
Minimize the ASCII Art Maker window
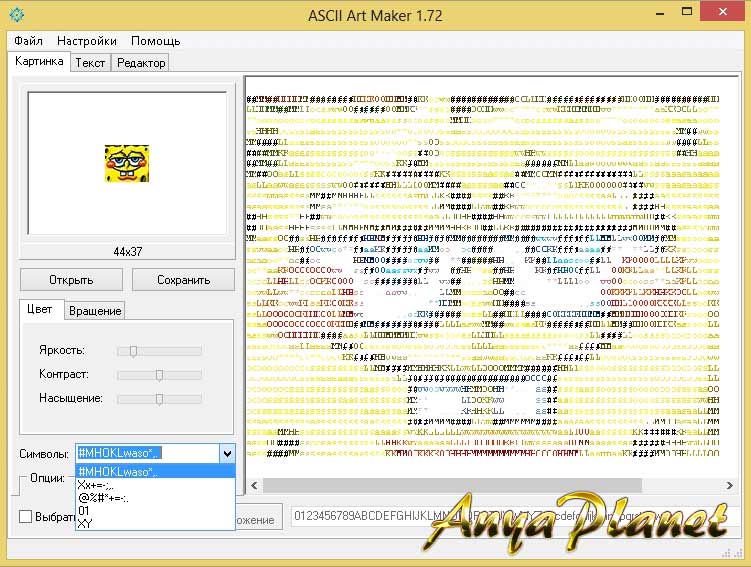[660, 13]
